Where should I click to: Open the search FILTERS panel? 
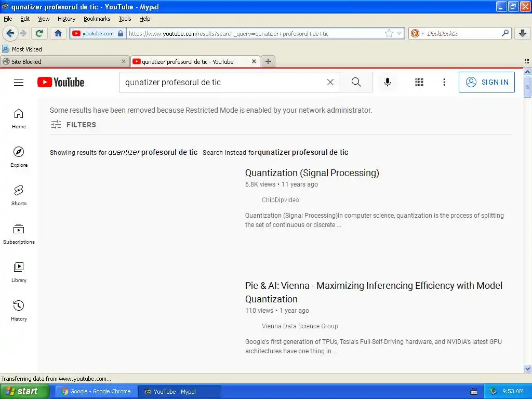pos(73,125)
